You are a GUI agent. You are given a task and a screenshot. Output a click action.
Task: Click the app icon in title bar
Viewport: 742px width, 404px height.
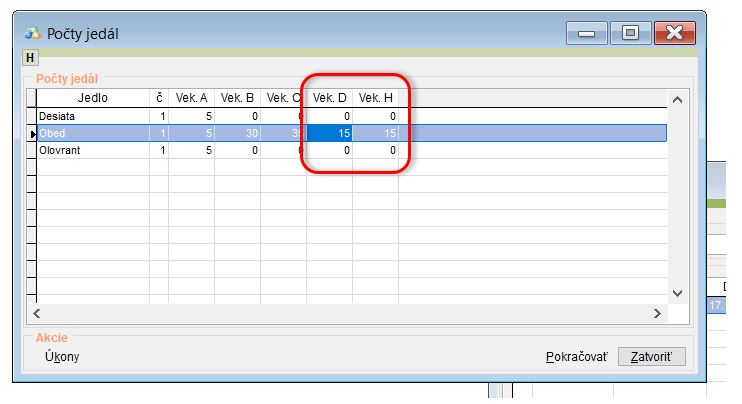click(32, 33)
